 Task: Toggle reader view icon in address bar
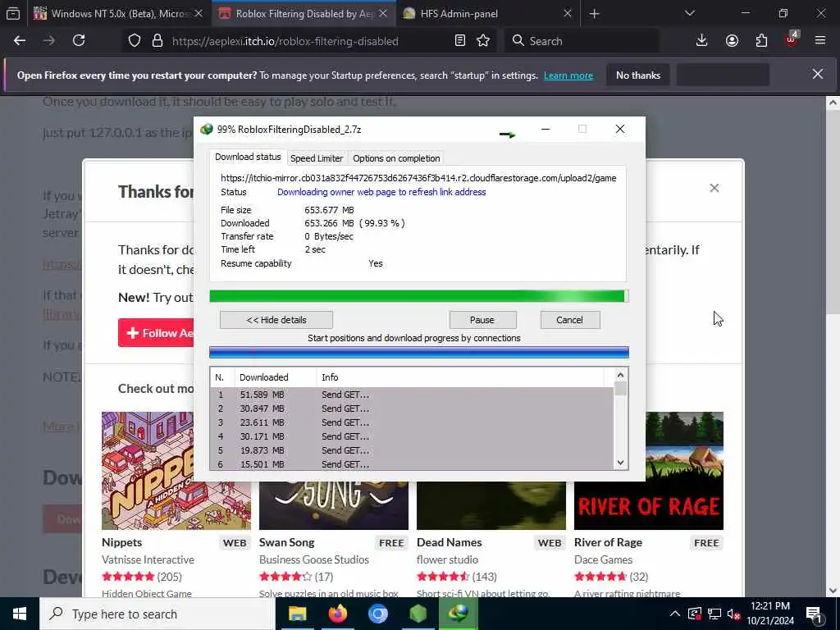tap(459, 41)
